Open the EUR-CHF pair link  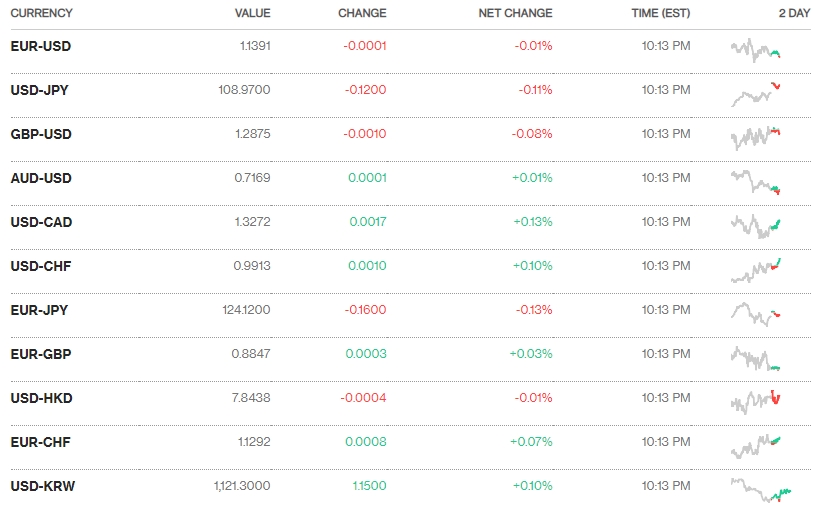pyautogui.click(x=40, y=442)
